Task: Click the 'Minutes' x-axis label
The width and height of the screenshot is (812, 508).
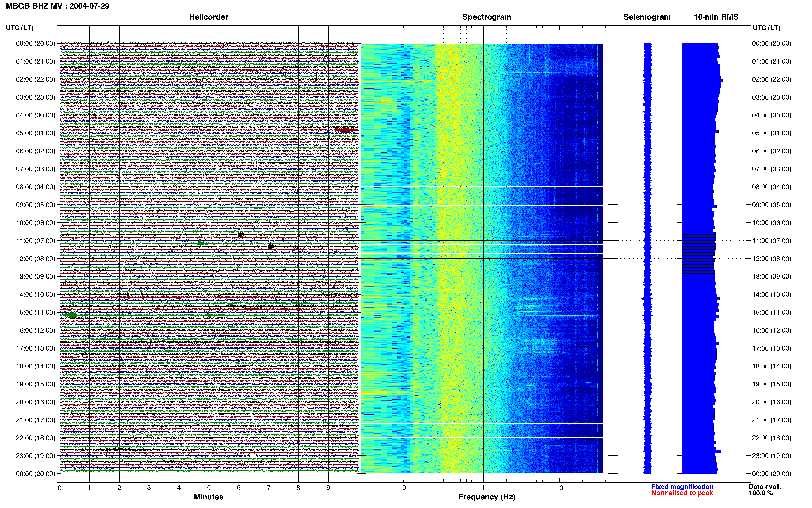Action: click(x=209, y=497)
